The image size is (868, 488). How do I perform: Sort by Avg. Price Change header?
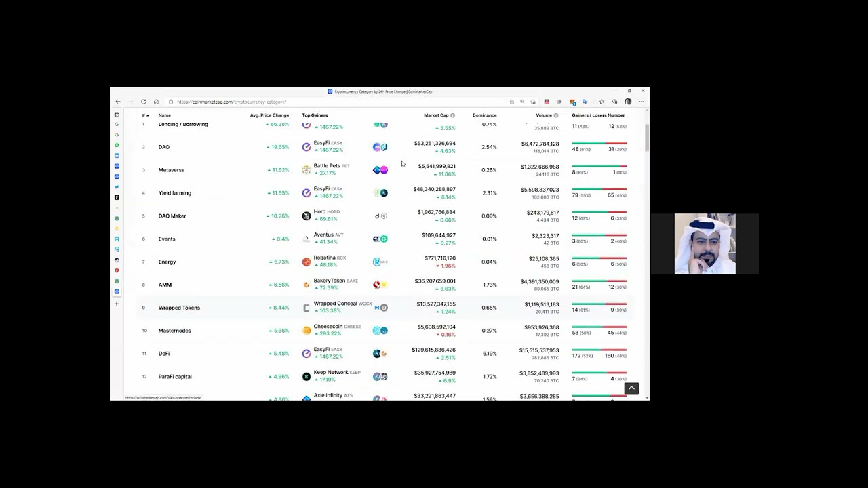tap(269, 115)
